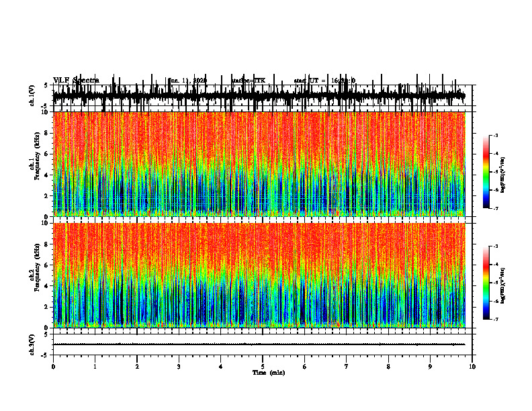Click the -3 label on ch.1 color bar
The width and height of the screenshot is (532, 411).
click(x=496, y=135)
